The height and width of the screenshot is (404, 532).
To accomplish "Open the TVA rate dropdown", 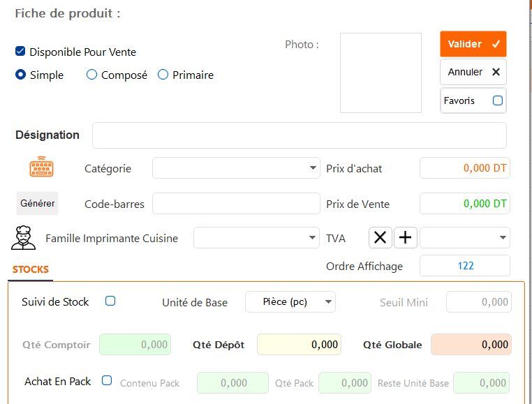I will [465, 237].
